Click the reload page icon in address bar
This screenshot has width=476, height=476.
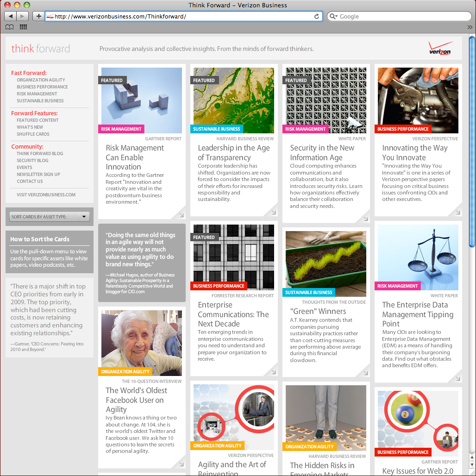(x=317, y=16)
